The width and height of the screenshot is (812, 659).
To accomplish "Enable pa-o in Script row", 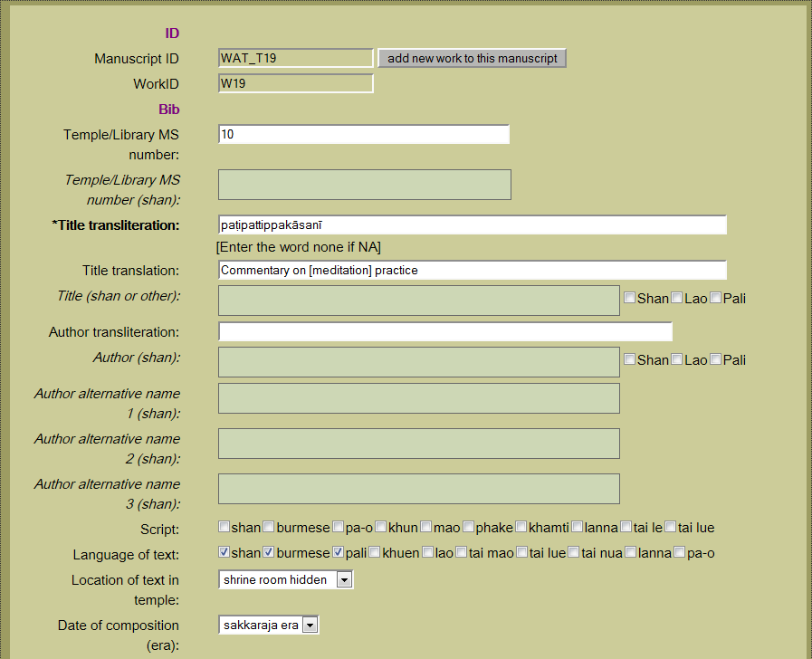I will pos(339,527).
